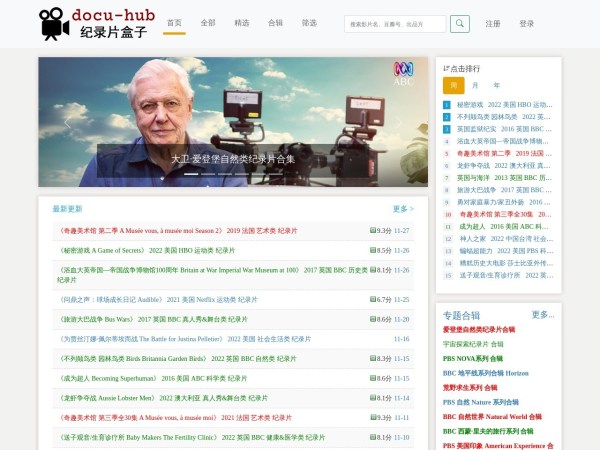Click rank badge 2 in click ranking

[448, 117]
